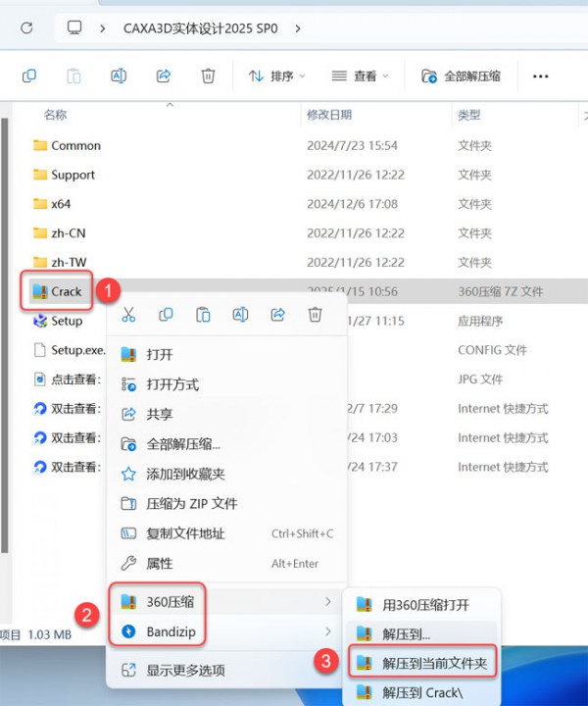Click the rename icon in context menu
Image resolution: width=588 pixels, height=706 pixels.
[240, 315]
